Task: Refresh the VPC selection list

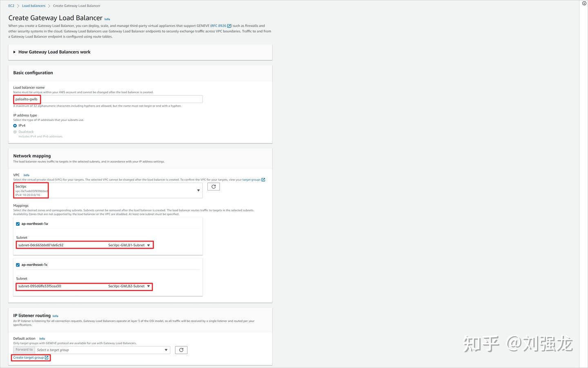Action: (x=213, y=186)
